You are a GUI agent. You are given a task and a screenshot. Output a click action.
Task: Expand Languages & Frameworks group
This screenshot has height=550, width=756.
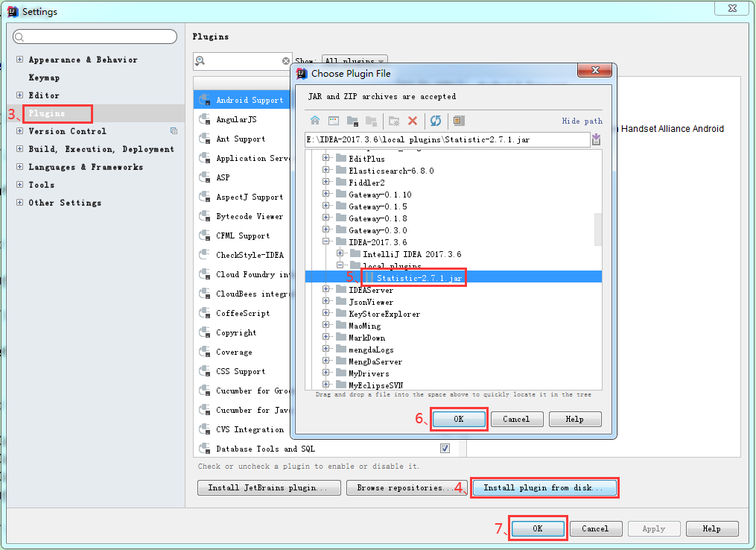pyautogui.click(x=20, y=166)
